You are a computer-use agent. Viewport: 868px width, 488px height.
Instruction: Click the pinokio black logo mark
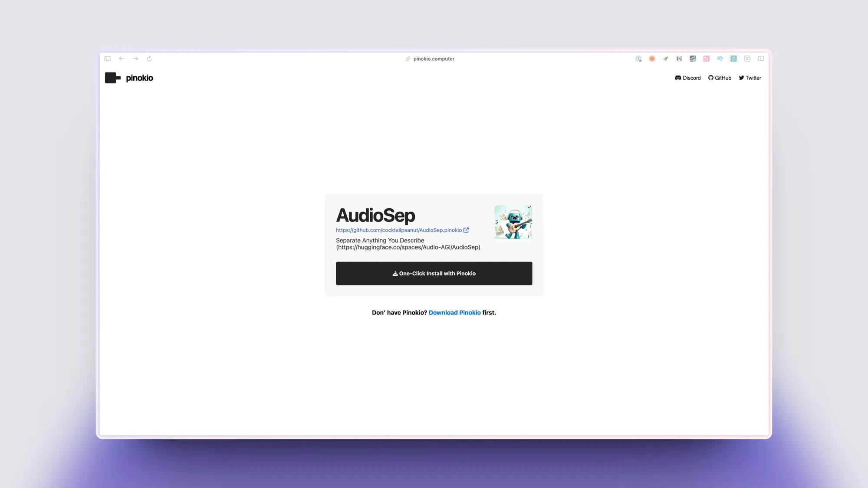click(113, 78)
